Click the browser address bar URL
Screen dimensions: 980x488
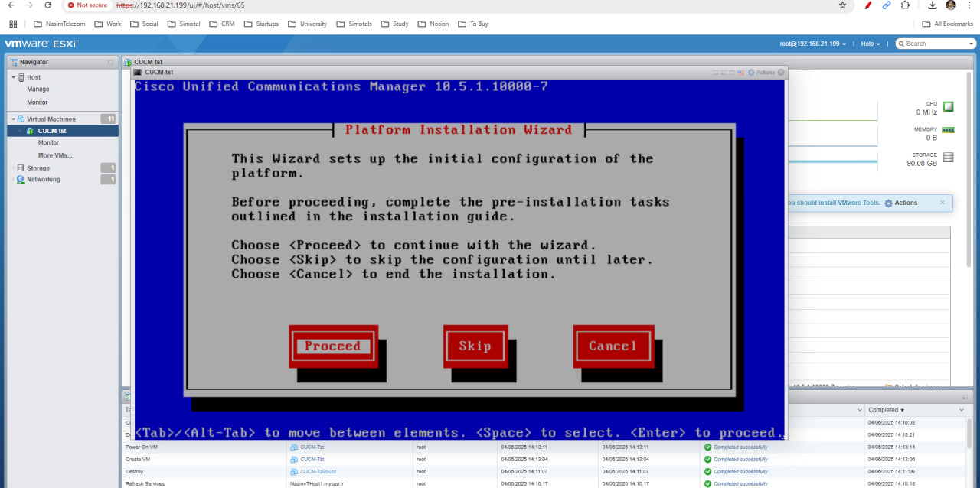181,5
